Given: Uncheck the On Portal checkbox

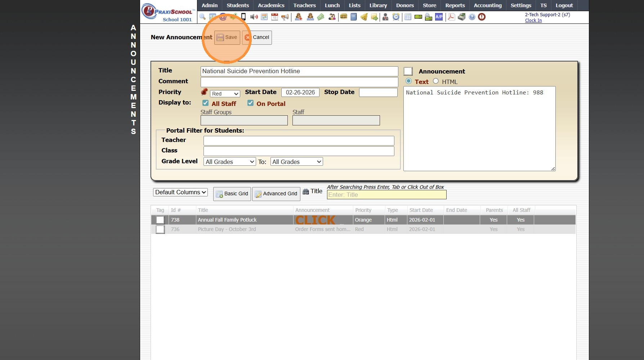Looking at the screenshot, I should pos(250,103).
